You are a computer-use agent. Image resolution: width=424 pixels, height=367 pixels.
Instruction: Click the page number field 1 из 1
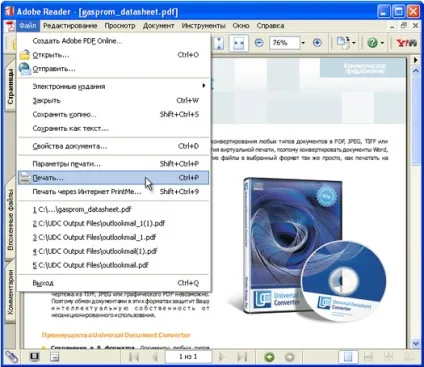[188, 357]
